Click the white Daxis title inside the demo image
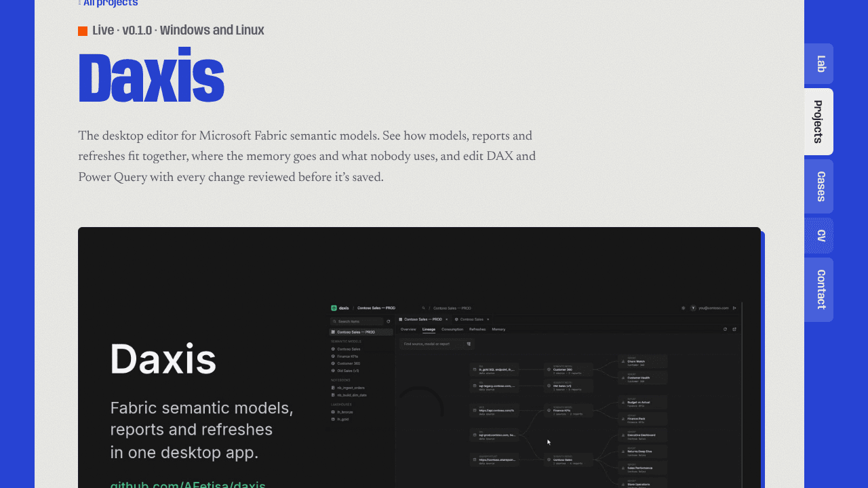Viewport: 868px width, 488px height. [x=163, y=359]
